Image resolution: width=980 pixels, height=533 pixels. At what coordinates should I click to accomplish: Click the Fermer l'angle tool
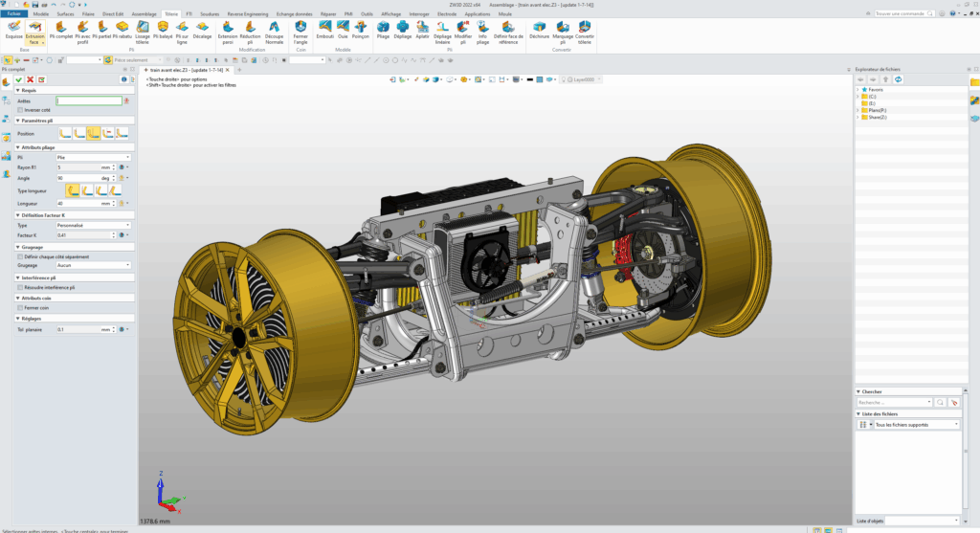tap(301, 33)
